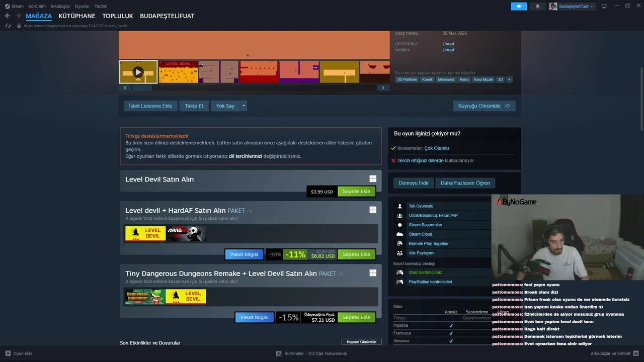Click the Takip Et button
The height and width of the screenshot is (362, 644).
pyautogui.click(x=194, y=106)
